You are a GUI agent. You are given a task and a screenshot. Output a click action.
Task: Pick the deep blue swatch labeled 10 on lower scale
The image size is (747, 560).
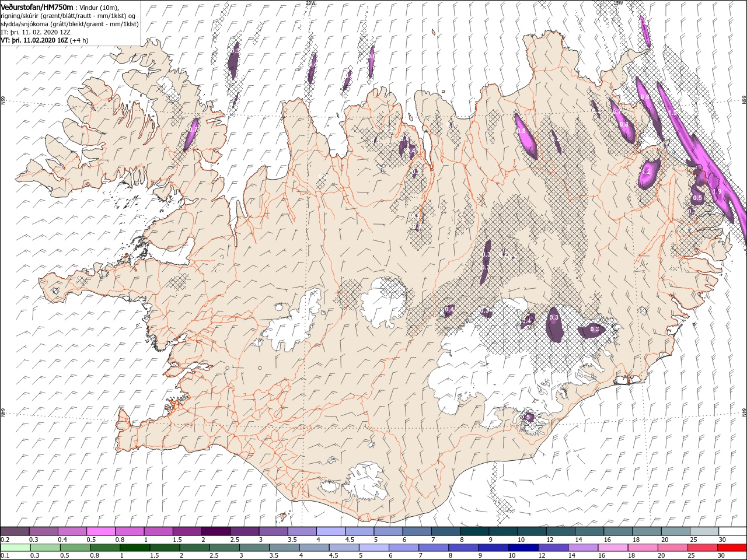click(x=522, y=548)
